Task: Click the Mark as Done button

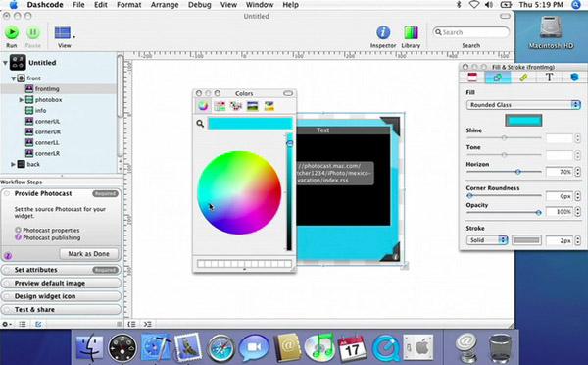Action: 89,254
